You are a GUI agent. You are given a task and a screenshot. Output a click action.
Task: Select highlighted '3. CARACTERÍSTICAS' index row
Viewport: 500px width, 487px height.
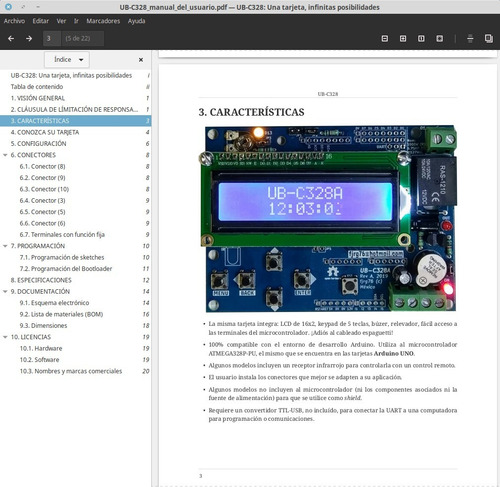[75, 121]
